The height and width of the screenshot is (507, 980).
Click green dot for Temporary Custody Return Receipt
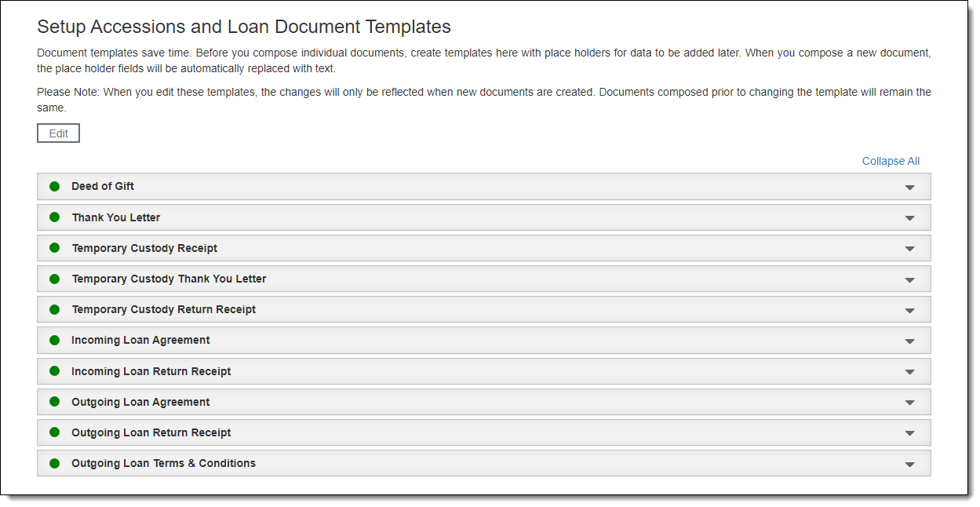(x=54, y=310)
